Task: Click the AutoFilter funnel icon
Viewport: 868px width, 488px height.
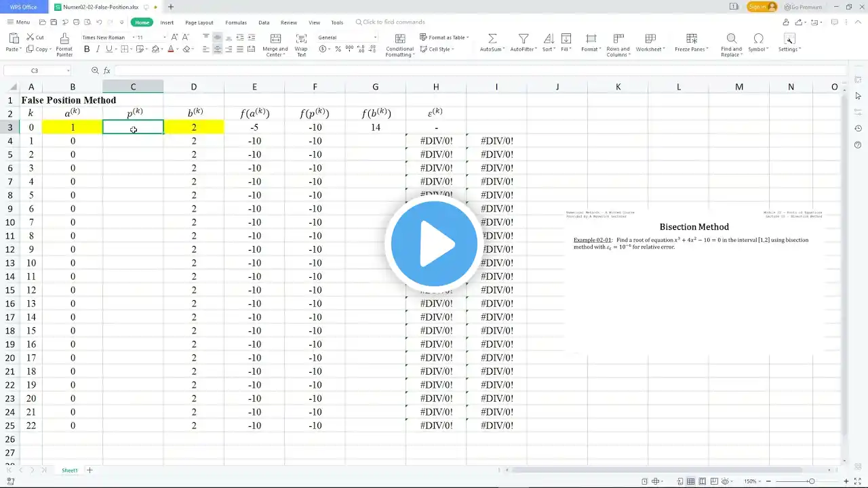Action: pyautogui.click(x=524, y=39)
